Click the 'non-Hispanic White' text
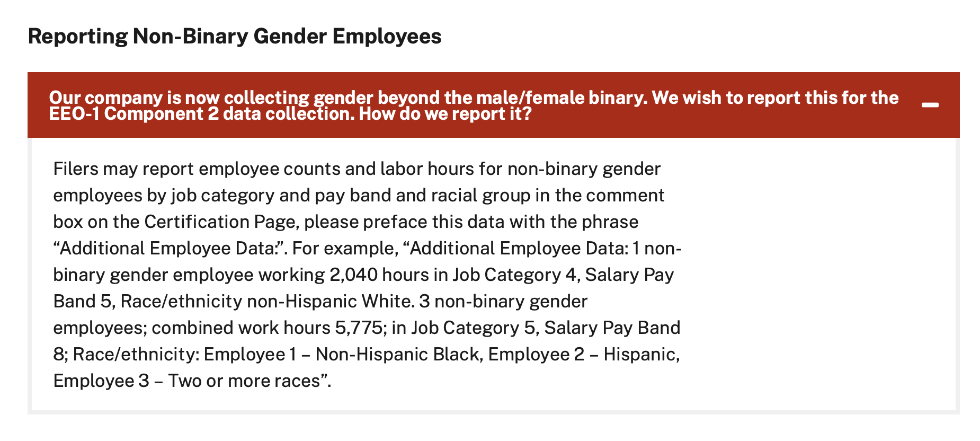 pyautogui.click(x=329, y=301)
